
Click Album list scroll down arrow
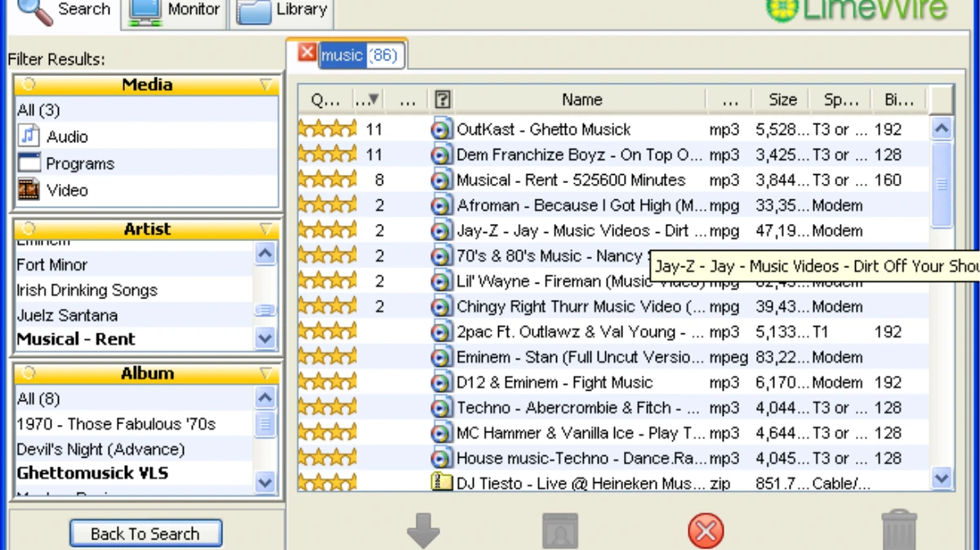(265, 482)
